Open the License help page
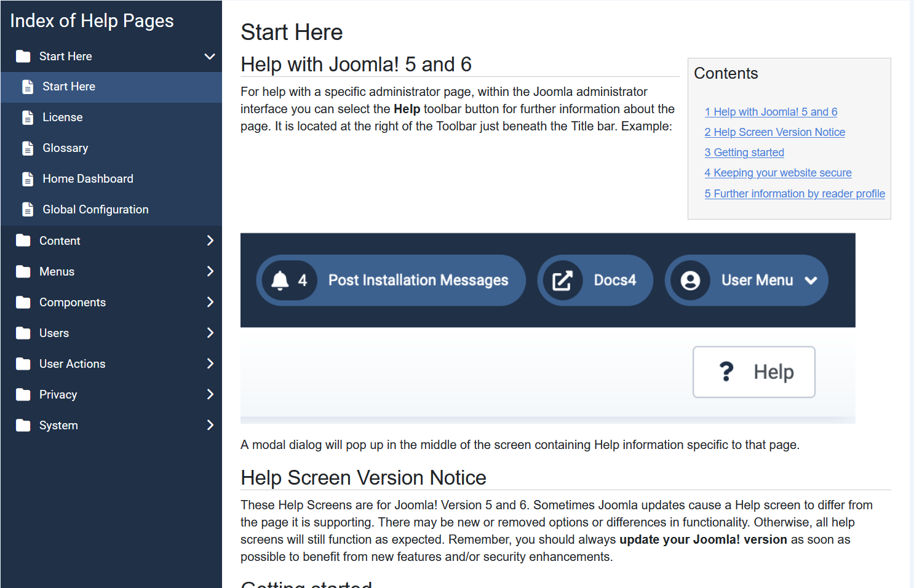Viewport: 914px width, 588px height. click(x=111, y=117)
